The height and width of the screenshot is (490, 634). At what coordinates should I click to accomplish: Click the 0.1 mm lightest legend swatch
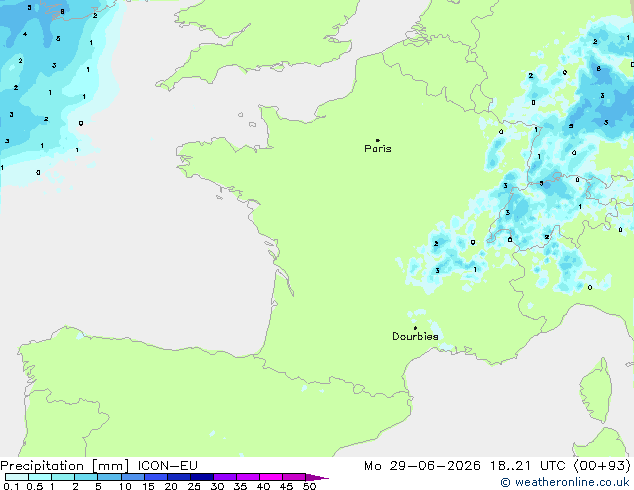[x=17, y=477]
